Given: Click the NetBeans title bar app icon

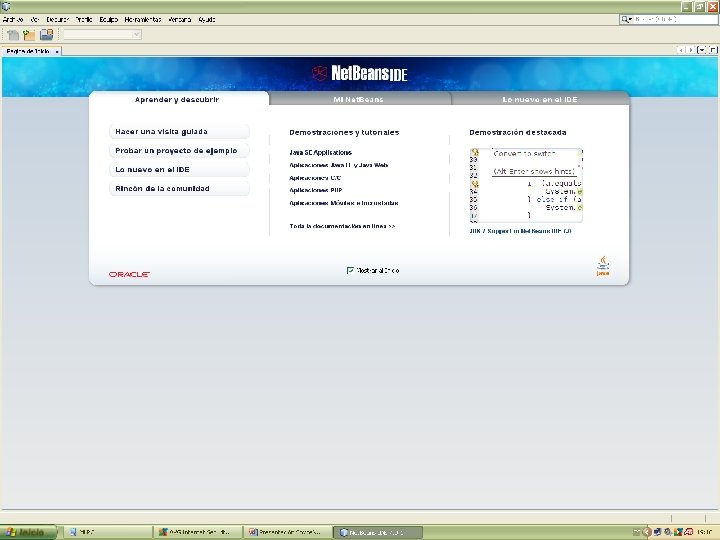Looking at the screenshot, I should (6, 6).
